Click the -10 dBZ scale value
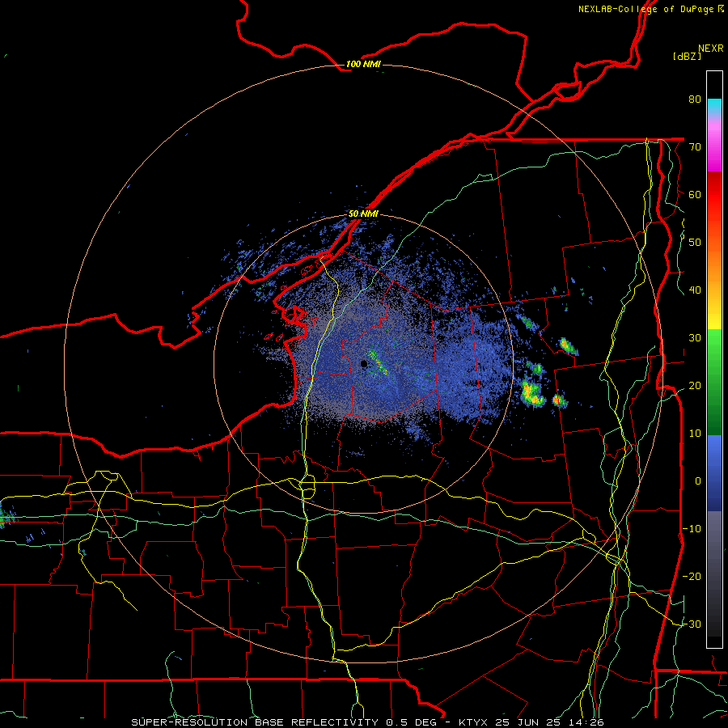 coord(692,529)
